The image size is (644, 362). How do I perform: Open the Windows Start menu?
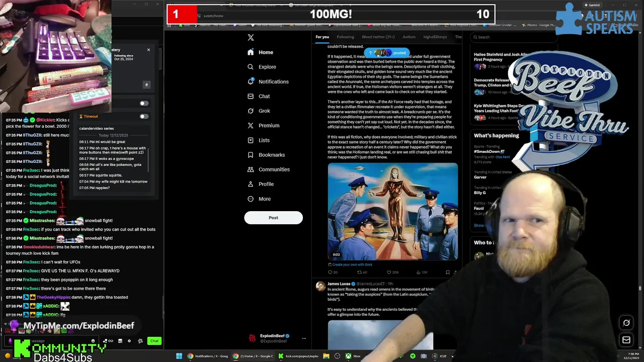pyautogui.click(x=179, y=356)
